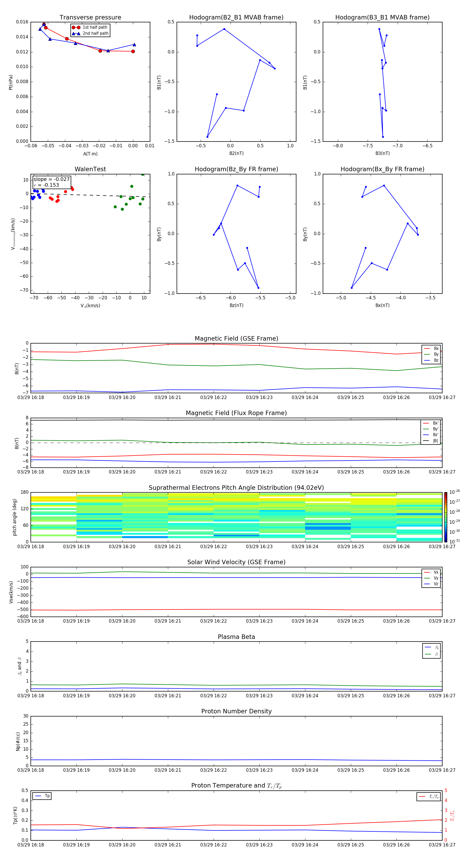
Task: Click the "Pt(nPa)" y-axis label
Action: (11, 82)
